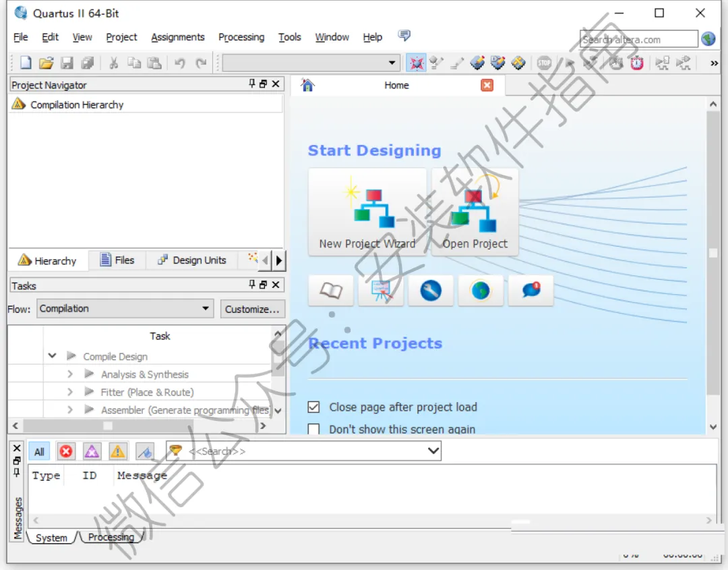Click the Copy toolbar icon

click(x=133, y=63)
